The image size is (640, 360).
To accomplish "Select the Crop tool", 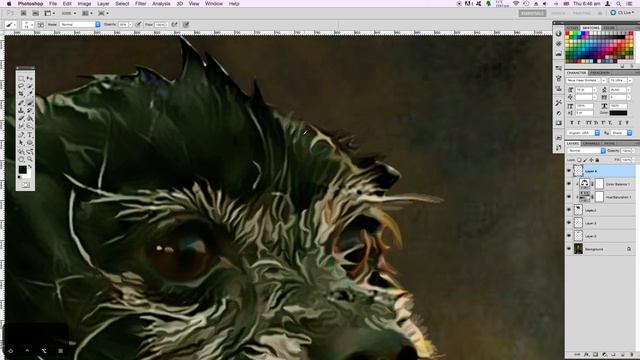I will pyautogui.click(x=21, y=94).
